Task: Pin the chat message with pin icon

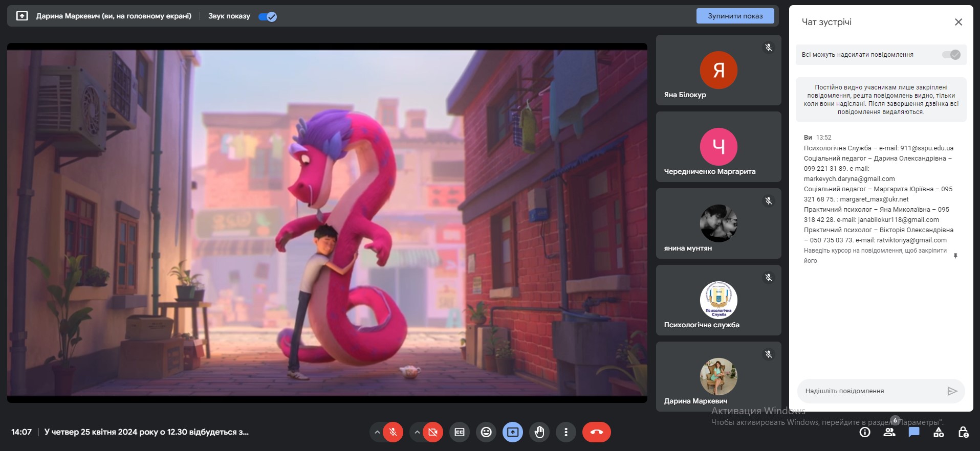Action: (x=955, y=256)
